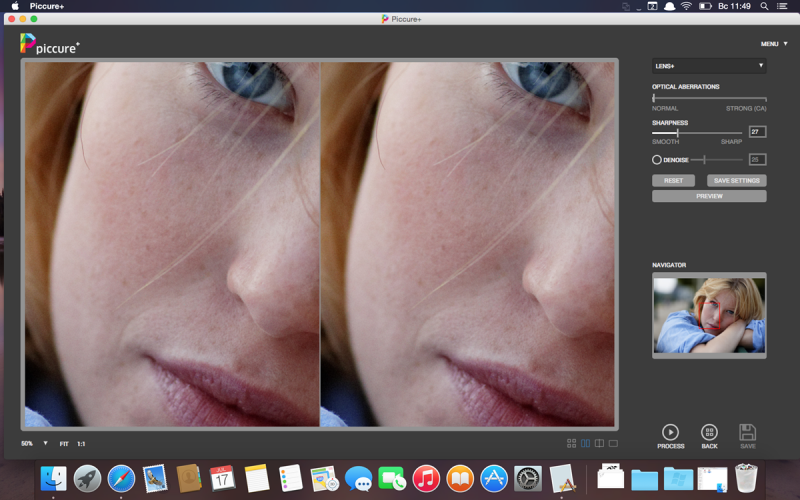
Task: Click the Sharpness slider track
Action: [710, 132]
